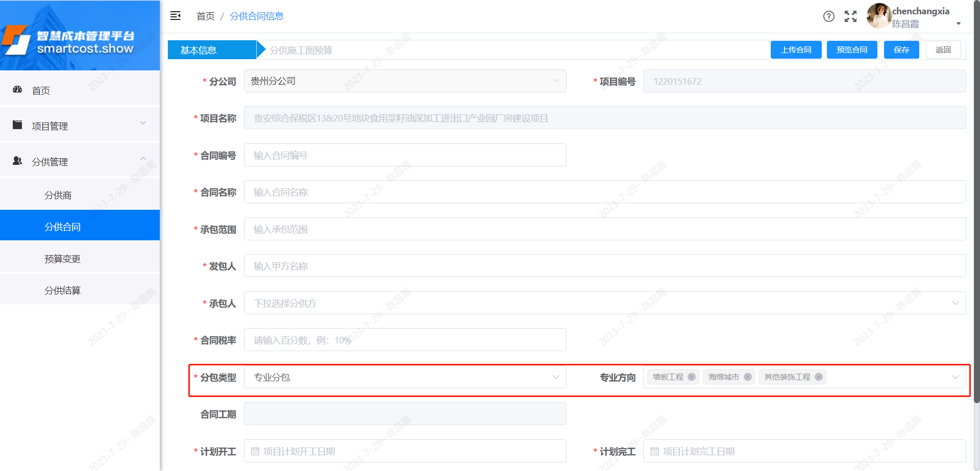Image resolution: width=980 pixels, height=471 pixels.
Task: Remove the 海绵城市 tag
Action: 748,377
